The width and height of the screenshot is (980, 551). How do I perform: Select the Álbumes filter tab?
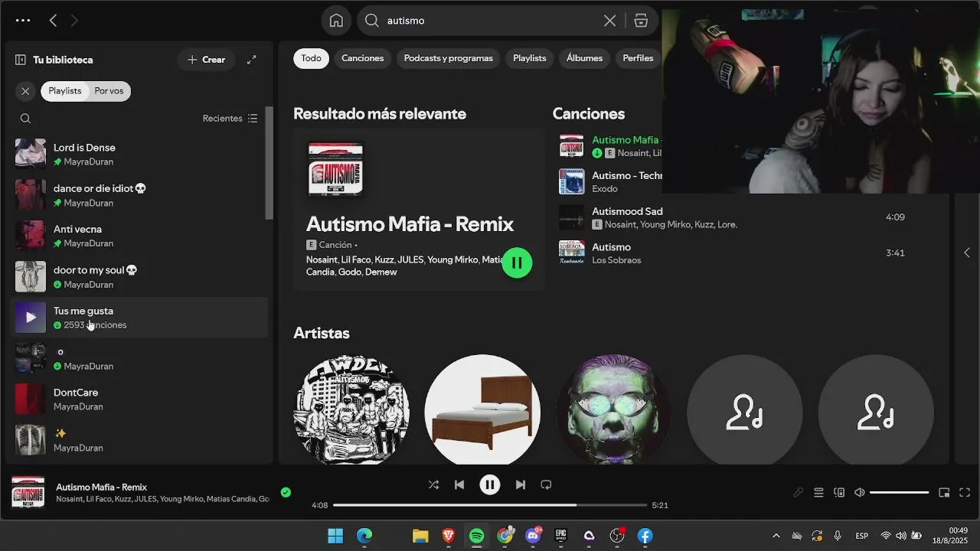tap(584, 58)
